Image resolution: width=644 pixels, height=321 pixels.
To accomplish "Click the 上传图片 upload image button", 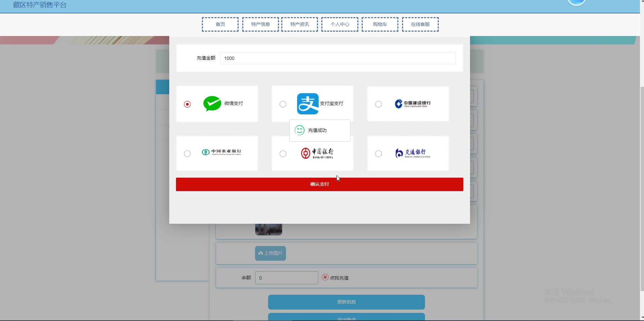I will tap(271, 253).
